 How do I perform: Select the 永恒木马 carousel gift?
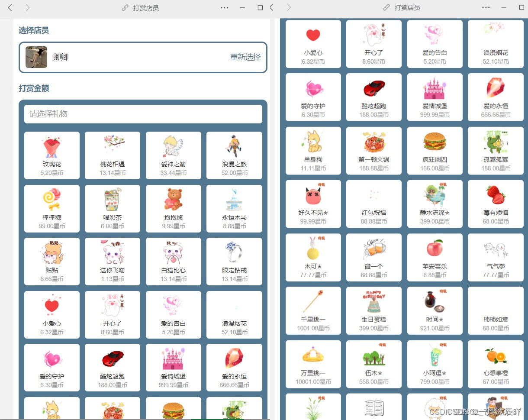coord(234,209)
